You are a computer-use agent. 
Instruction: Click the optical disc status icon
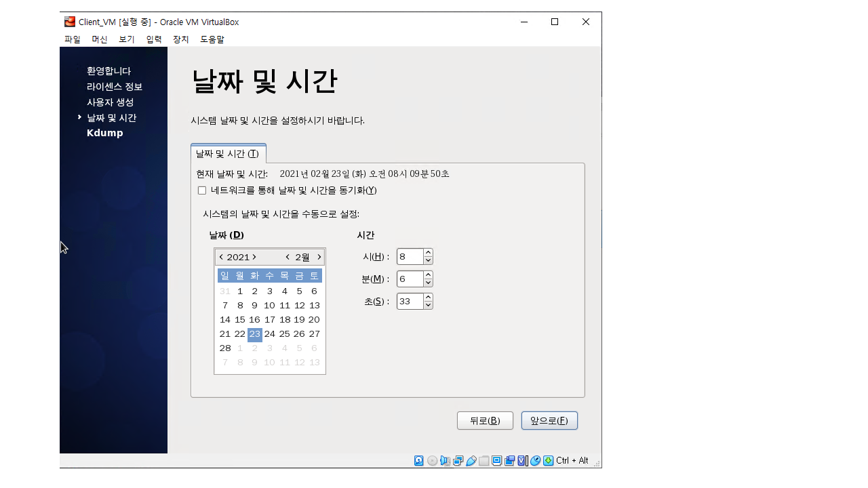click(432, 461)
